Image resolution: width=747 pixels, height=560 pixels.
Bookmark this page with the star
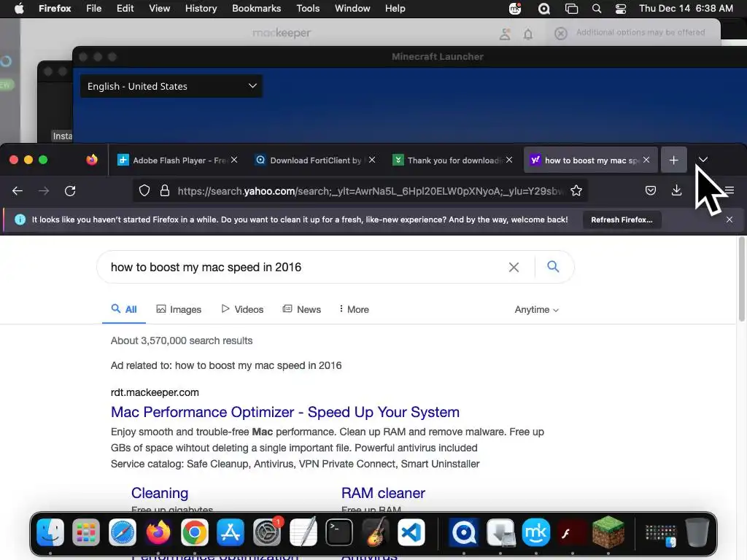(576, 191)
